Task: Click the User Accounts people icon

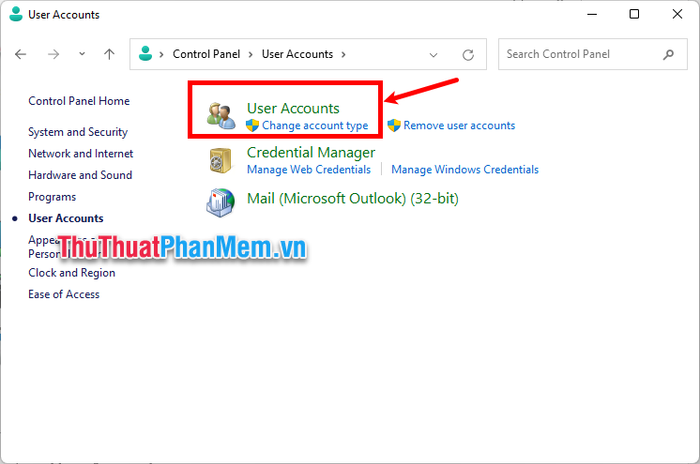Action: tap(221, 115)
